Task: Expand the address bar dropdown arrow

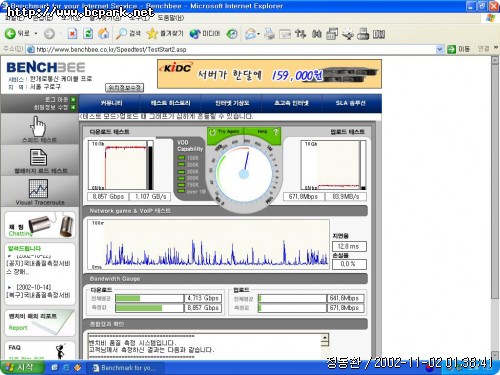Action: coord(440,49)
